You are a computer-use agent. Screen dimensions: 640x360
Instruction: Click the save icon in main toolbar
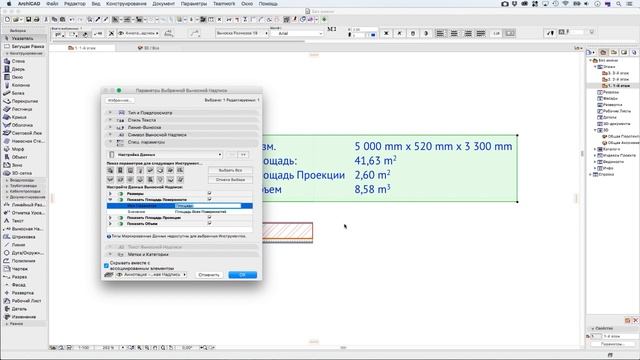click(29, 19)
